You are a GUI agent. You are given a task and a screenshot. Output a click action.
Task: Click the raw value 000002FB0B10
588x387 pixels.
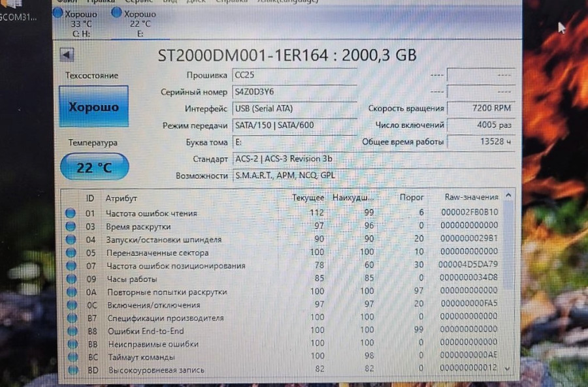coord(469,212)
